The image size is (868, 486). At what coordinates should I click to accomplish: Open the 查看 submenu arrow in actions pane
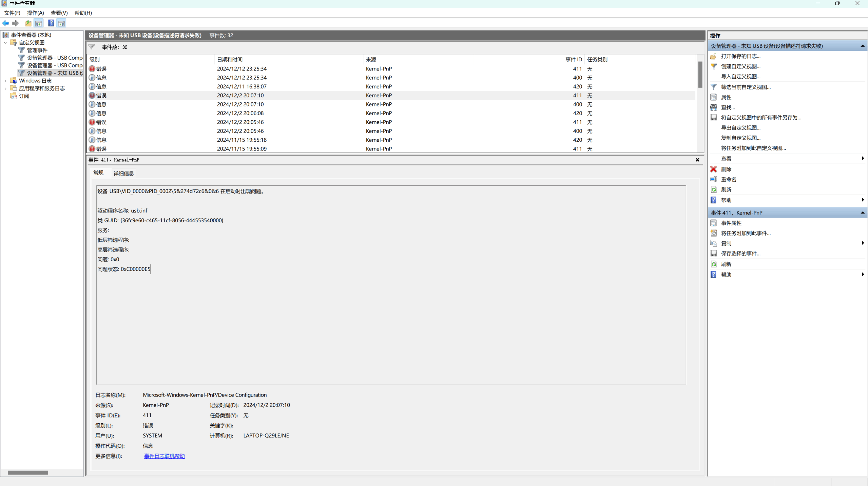[x=862, y=158]
